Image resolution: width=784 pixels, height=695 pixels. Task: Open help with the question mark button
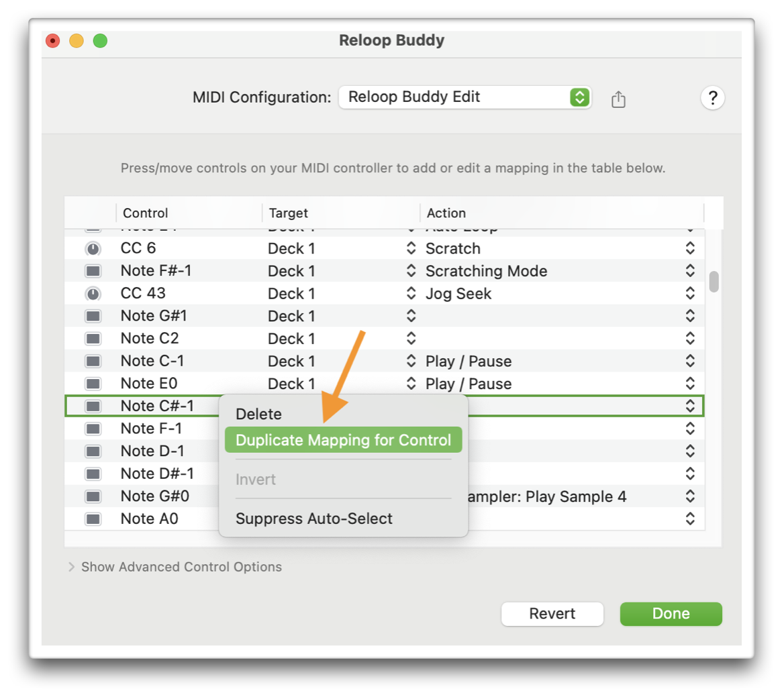tap(712, 98)
